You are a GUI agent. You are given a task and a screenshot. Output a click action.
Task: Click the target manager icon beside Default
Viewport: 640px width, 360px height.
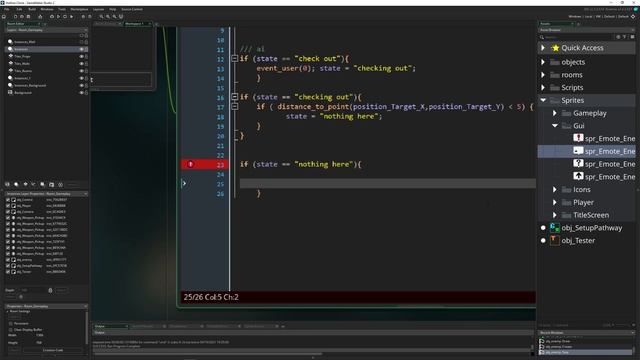point(633,17)
